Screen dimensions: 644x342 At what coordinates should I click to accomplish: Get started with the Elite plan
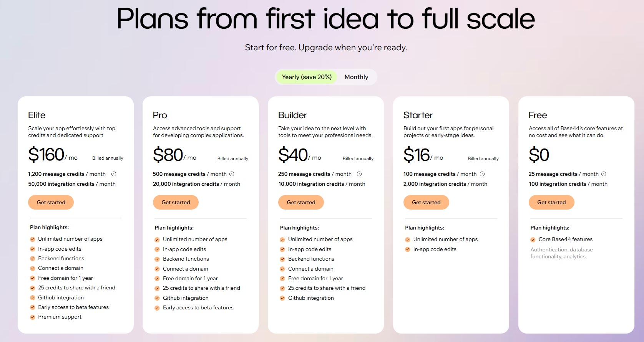[x=51, y=202]
